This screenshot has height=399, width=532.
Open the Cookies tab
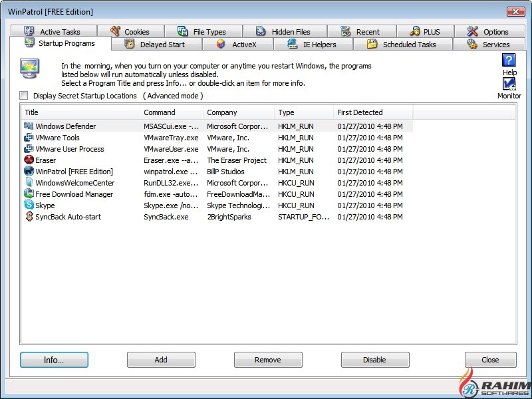130,31
